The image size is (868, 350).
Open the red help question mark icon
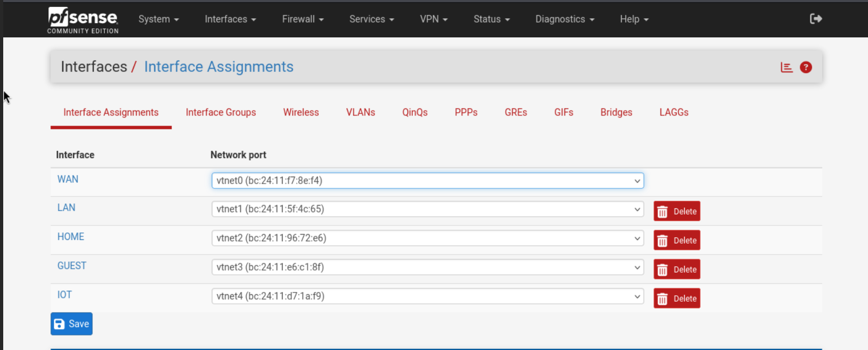tap(806, 67)
